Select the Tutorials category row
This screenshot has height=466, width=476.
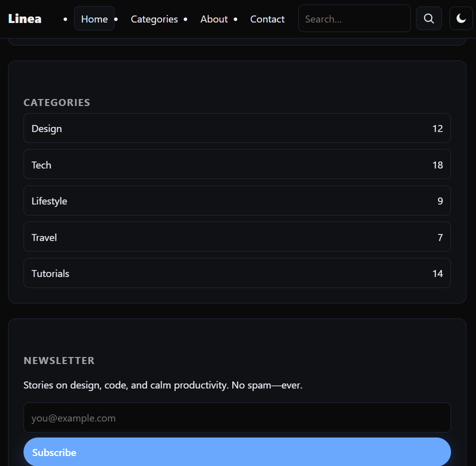tap(237, 273)
